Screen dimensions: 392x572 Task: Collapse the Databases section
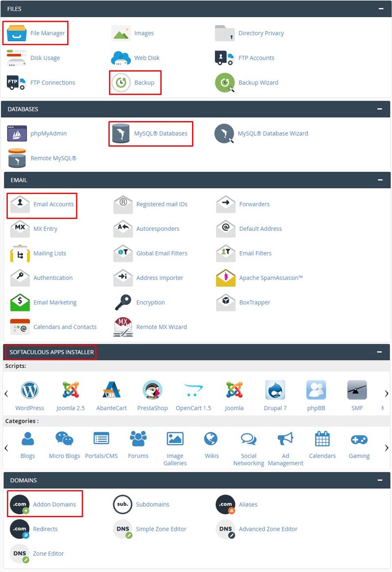381,109
